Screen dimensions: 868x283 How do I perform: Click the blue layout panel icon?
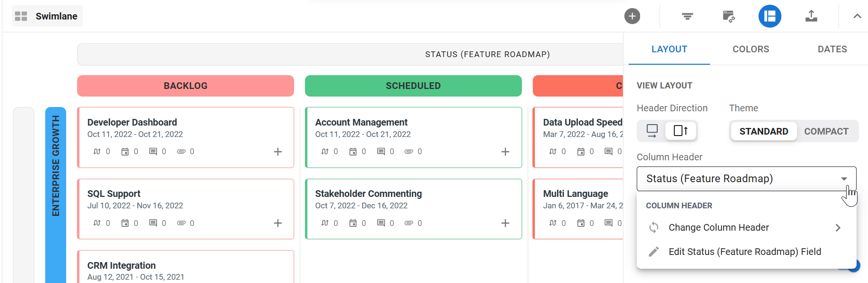coord(769,16)
